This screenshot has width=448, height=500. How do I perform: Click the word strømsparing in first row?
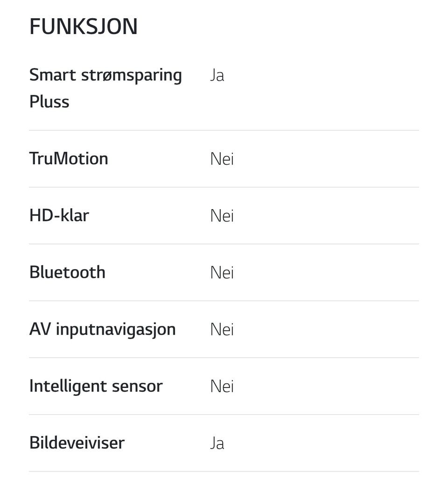(131, 75)
